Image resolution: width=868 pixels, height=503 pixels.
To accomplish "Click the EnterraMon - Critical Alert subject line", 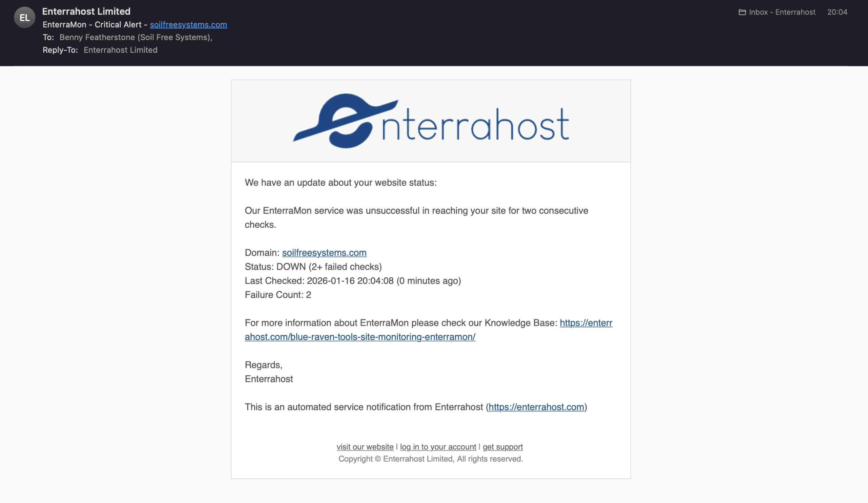I will point(95,24).
